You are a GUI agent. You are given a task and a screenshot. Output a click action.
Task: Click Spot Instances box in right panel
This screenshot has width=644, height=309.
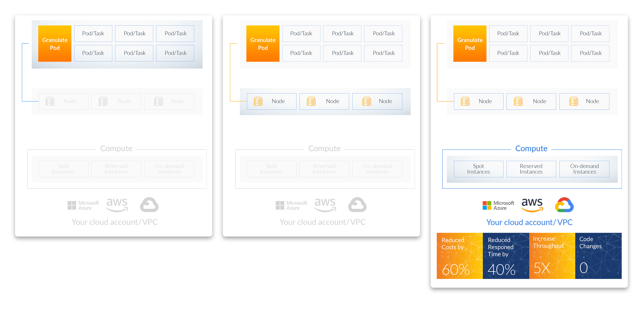tap(478, 169)
